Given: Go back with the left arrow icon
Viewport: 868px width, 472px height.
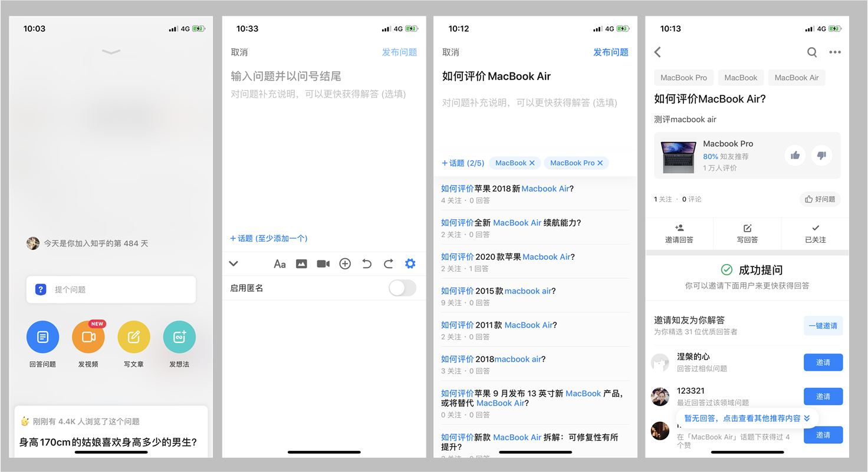Looking at the screenshot, I should pos(658,52).
